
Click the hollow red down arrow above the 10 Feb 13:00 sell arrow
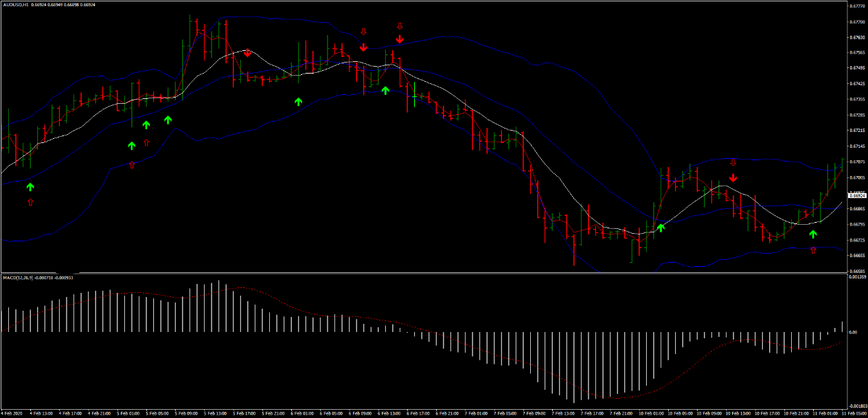point(733,163)
